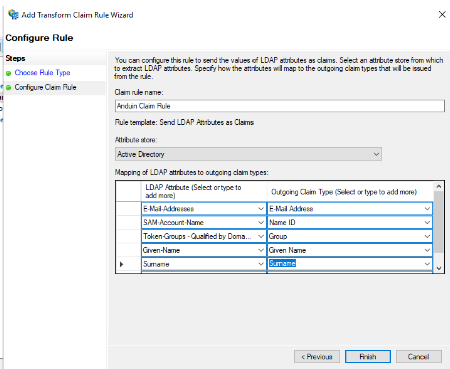Click the green bullet beside Choose Rule Type
This screenshot has height=369, width=450.
[9, 73]
